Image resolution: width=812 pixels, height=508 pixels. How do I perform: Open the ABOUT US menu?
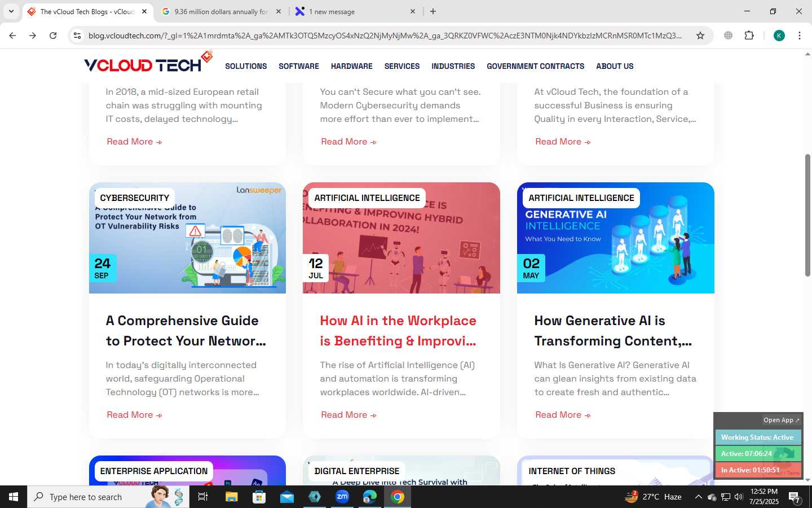click(615, 66)
